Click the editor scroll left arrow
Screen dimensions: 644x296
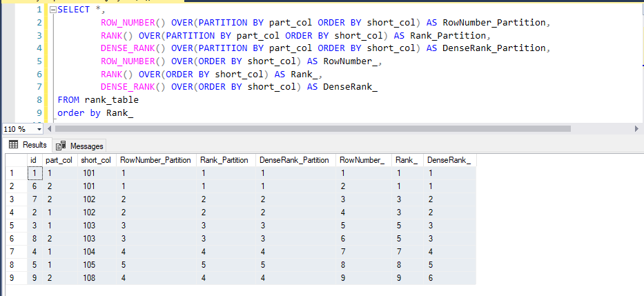tap(50, 129)
